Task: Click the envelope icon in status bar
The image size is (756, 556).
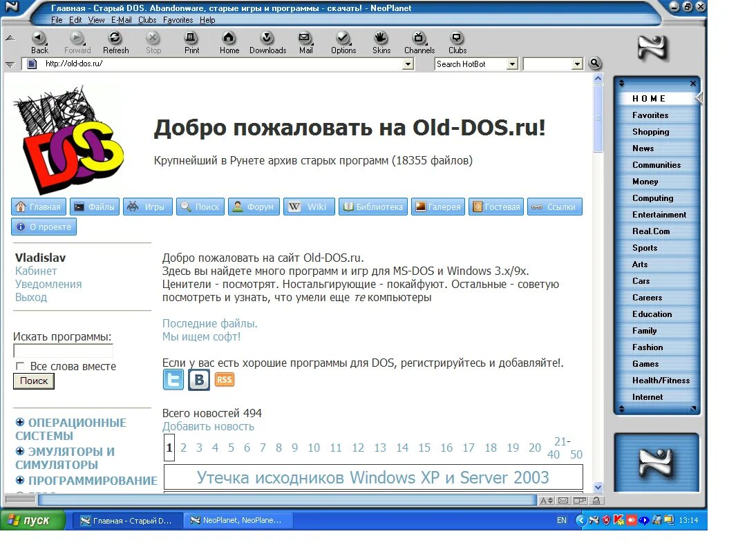Action: (x=563, y=501)
